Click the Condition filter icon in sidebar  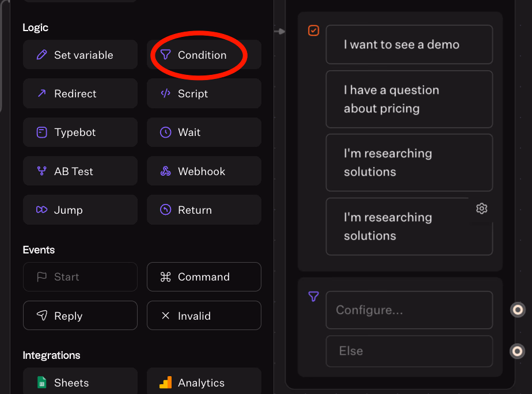pos(166,55)
